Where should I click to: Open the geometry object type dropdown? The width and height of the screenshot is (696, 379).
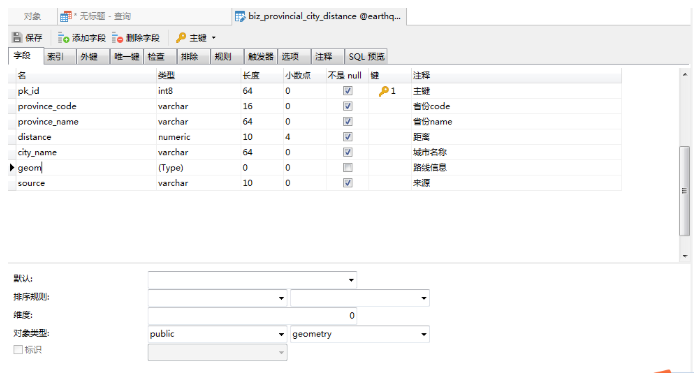pyautogui.click(x=423, y=334)
